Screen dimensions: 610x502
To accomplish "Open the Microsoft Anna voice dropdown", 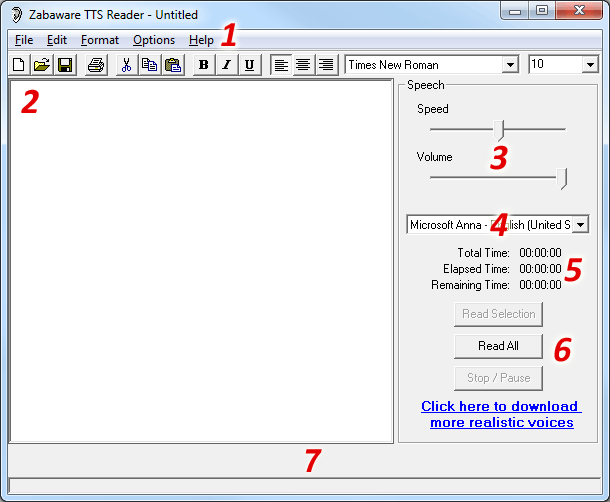I will pyautogui.click(x=580, y=225).
